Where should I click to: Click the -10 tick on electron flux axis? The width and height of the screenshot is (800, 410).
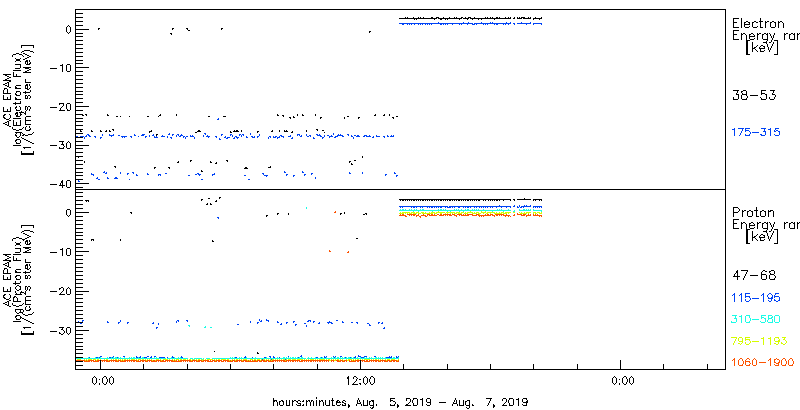61,68
